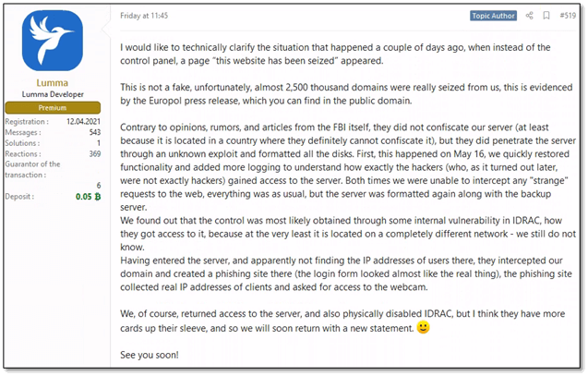588x376 pixels.
Task: Click the Bitcoin symbol next to deposit
Action: point(97,197)
